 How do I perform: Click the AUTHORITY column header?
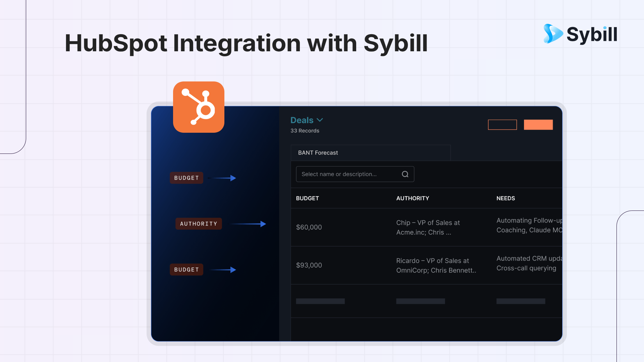[413, 198]
